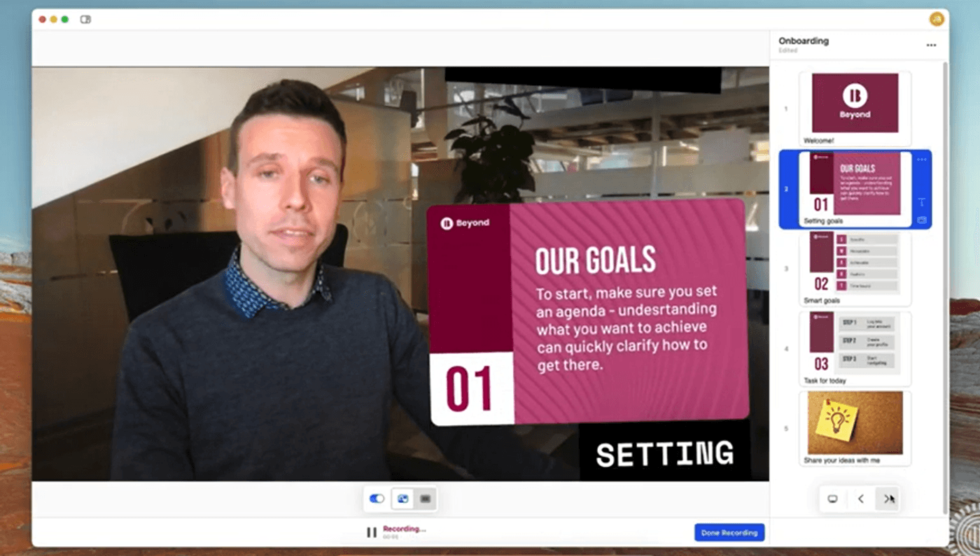Toggle the sidebar icon in title bar

point(85,20)
